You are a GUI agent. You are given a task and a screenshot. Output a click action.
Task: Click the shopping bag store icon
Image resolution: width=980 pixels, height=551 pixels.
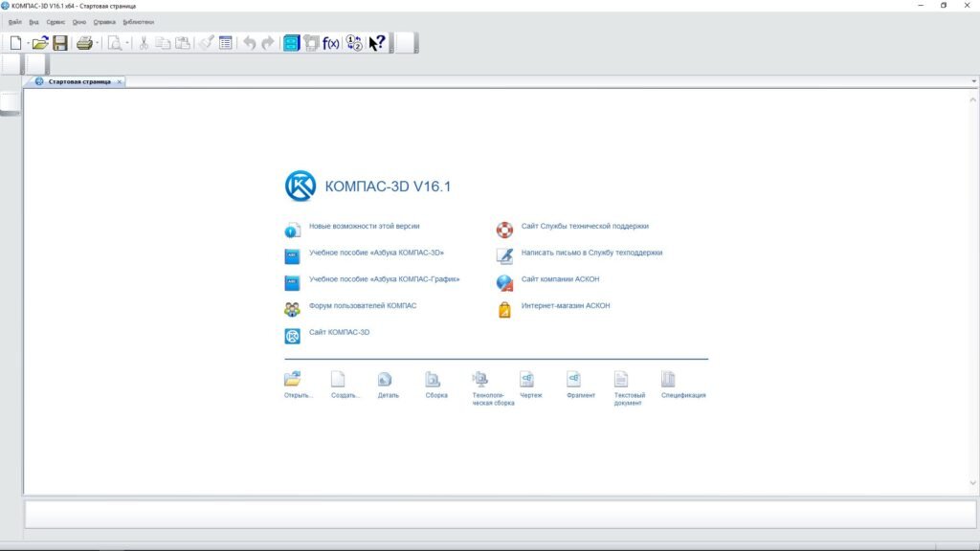coord(504,310)
